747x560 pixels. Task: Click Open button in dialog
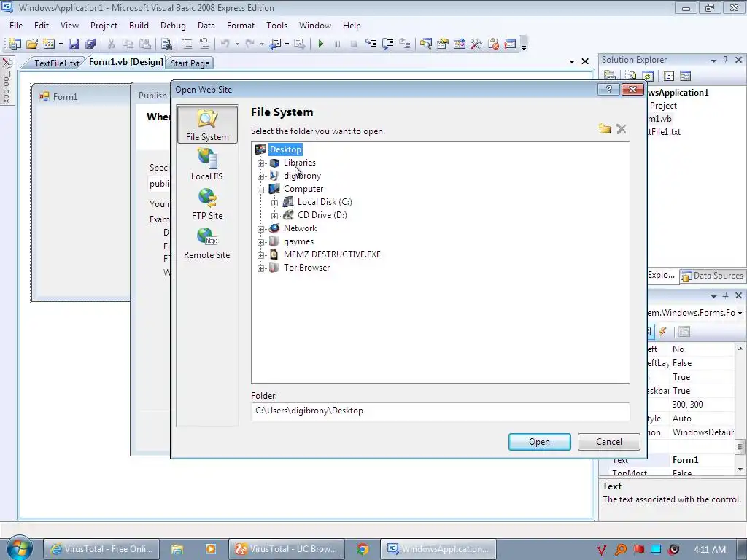[539, 441]
